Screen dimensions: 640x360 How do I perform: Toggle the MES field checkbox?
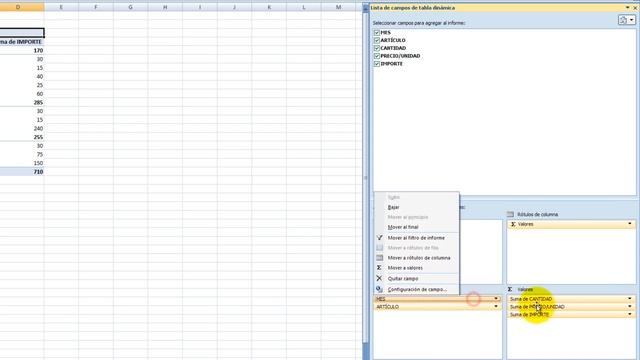coord(377,32)
